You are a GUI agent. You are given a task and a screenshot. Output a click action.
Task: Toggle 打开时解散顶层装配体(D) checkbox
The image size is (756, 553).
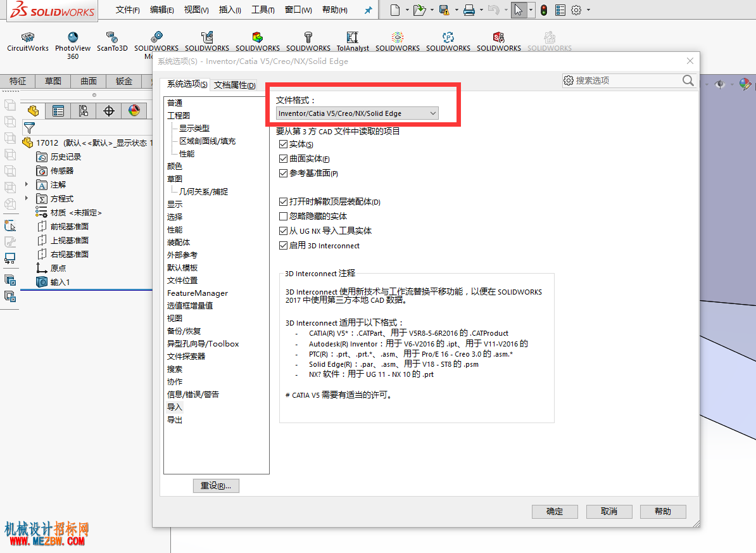pyautogui.click(x=284, y=201)
